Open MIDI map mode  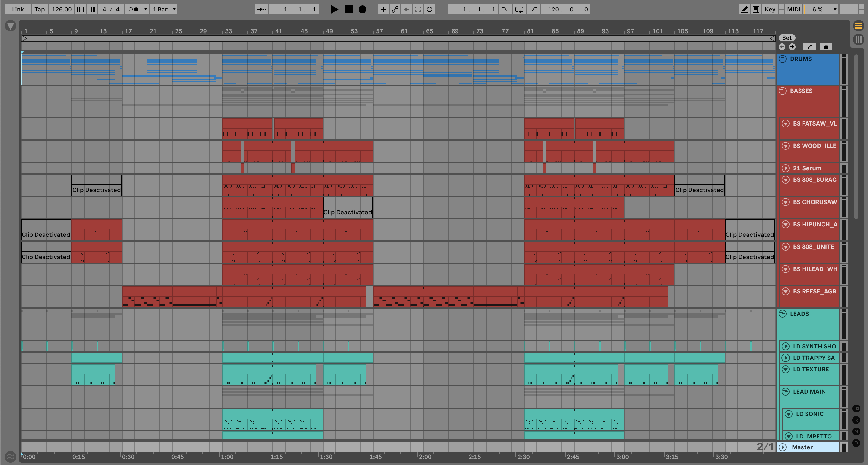tap(793, 9)
